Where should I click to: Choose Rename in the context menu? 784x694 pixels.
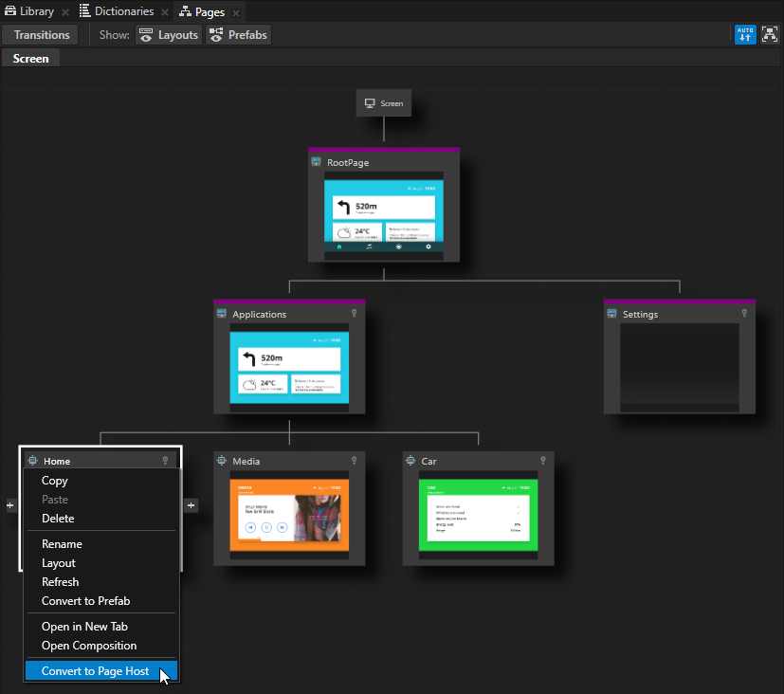(x=62, y=544)
